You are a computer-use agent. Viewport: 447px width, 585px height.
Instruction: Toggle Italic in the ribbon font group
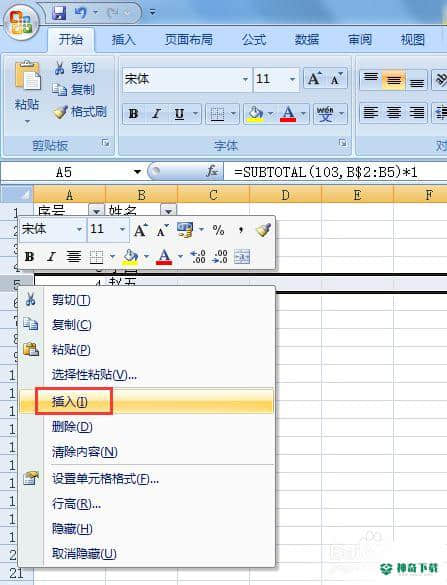[156, 113]
